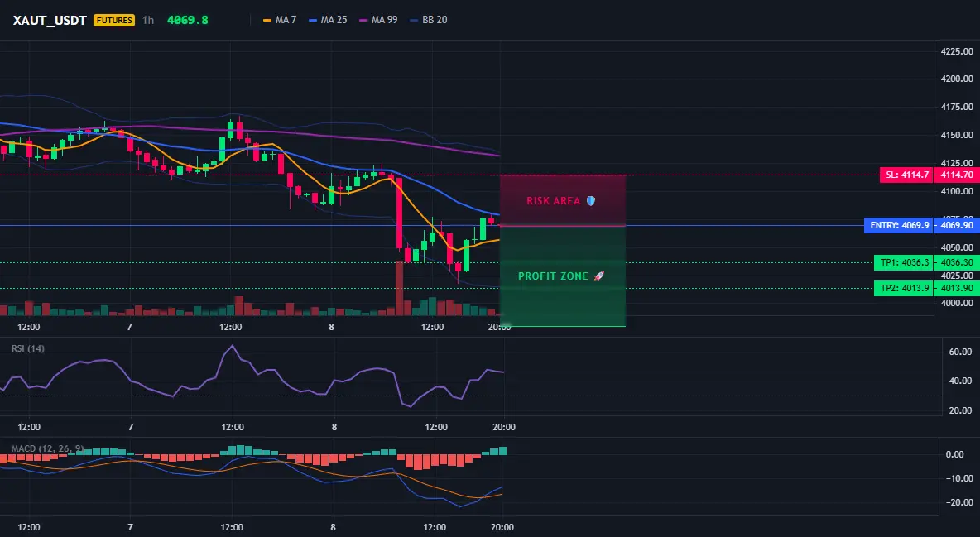Image resolution: width=980 pixels, height=537 pixels.
Task: Toggle the BB 20 legend entry
Action: (x=429, y=20)
